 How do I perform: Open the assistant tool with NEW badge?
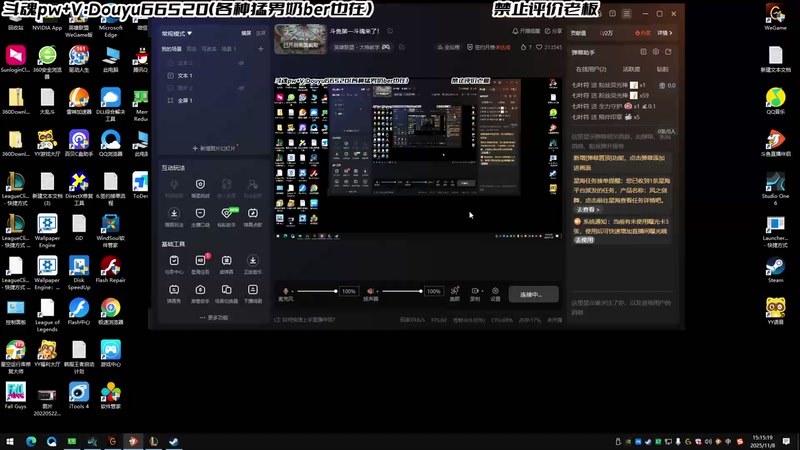pos(227,217)
